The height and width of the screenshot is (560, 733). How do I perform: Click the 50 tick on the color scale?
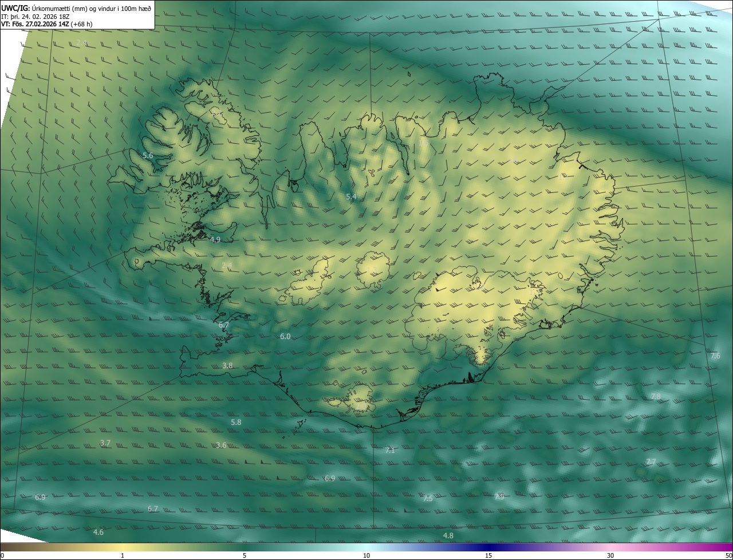click(x=728, y=555)
